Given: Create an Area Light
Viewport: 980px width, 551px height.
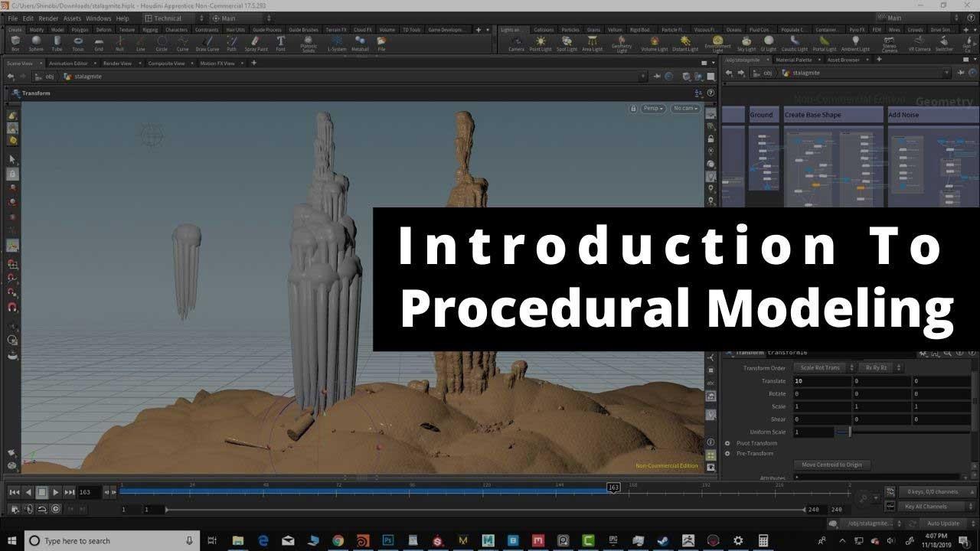Looking at the screenshot, I should click(x=592, y=43).
